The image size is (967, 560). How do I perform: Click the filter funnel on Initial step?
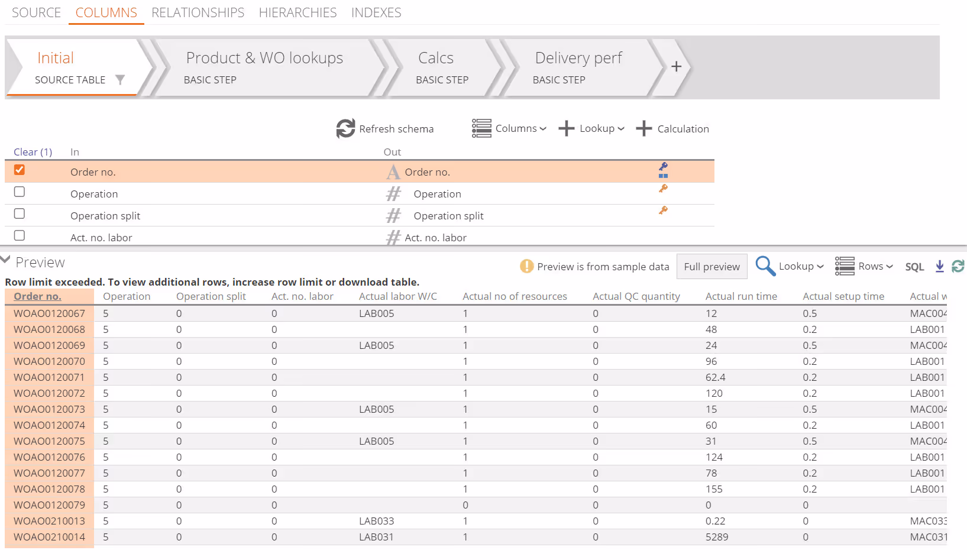120,80
